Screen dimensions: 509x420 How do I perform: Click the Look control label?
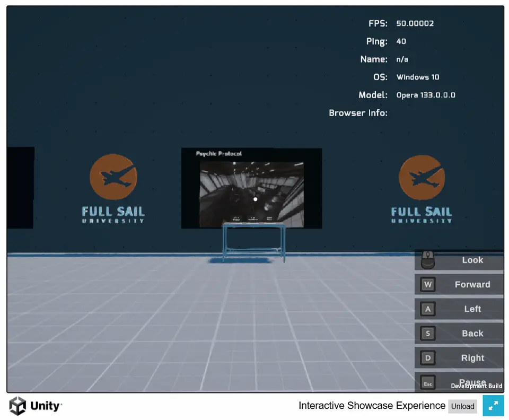point(472,260)
